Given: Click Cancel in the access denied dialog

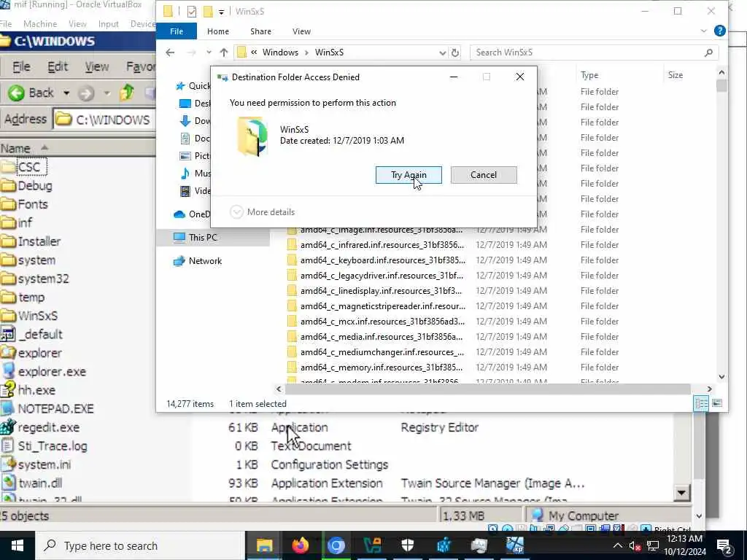Looking at the screenshot, I should [x=484, y=175].
